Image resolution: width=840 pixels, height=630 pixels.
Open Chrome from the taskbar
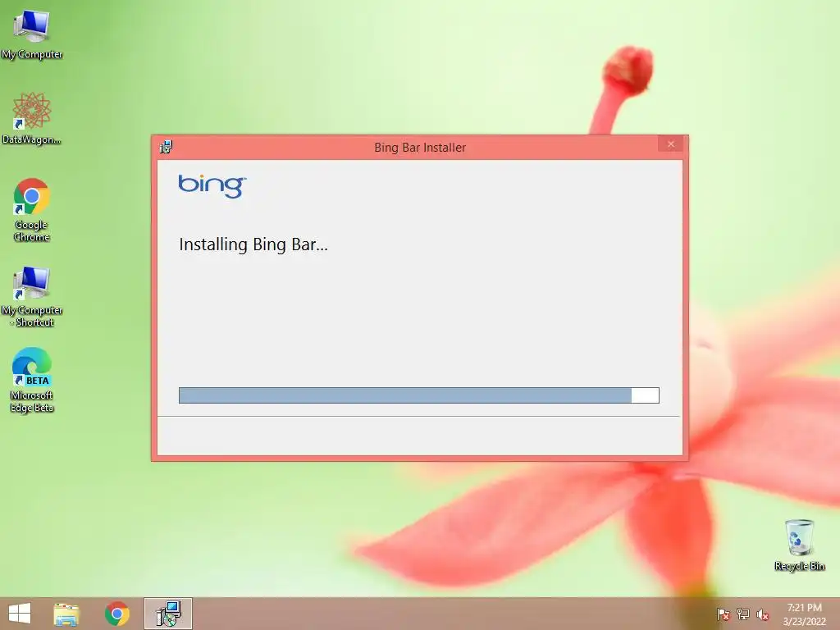coord(116,614)
